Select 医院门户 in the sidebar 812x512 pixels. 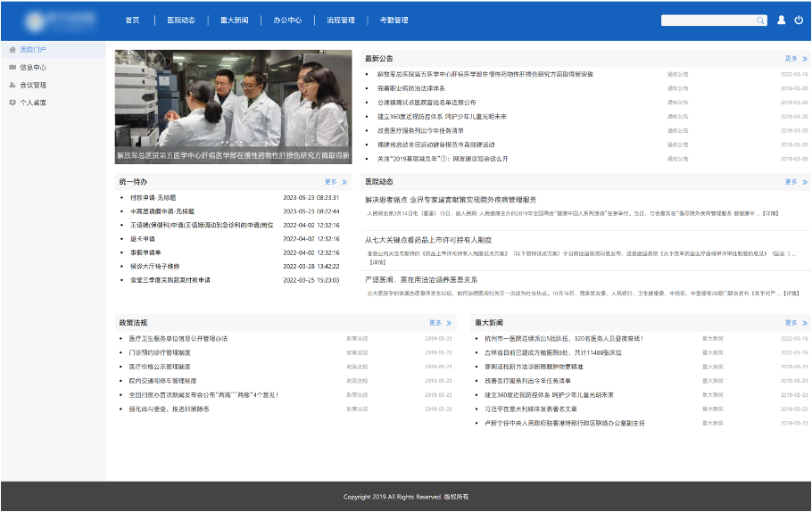(x=54, y=50)
